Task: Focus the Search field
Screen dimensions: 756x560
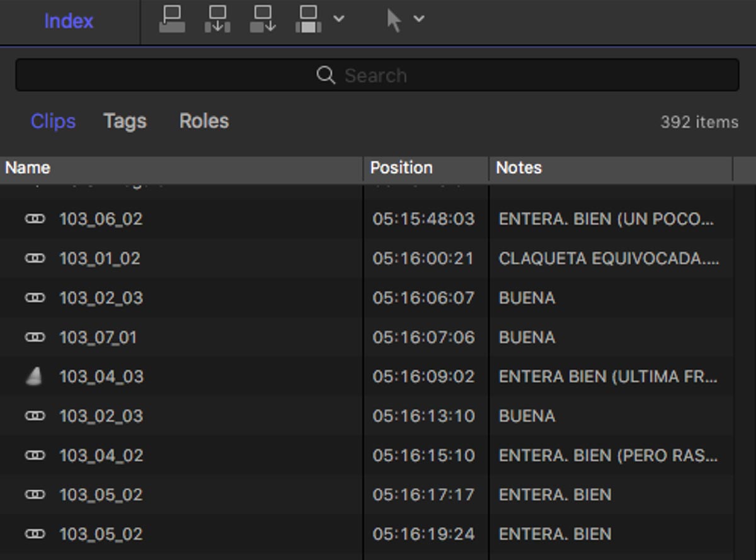Action: pyautogui.click(x=377, y=76)
